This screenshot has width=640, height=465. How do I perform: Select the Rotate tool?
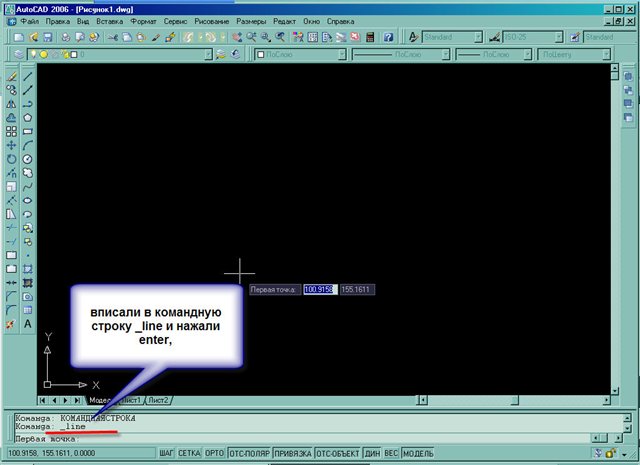[x=11, y=158]
